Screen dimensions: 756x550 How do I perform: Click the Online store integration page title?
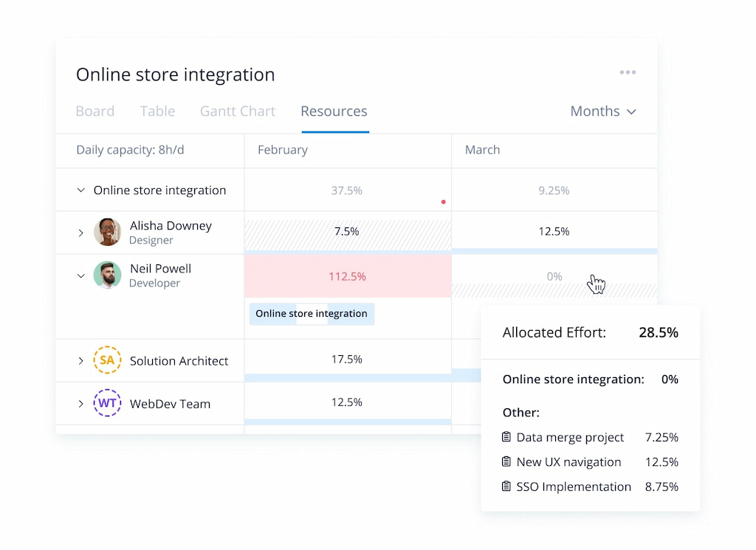click(176, 75)
